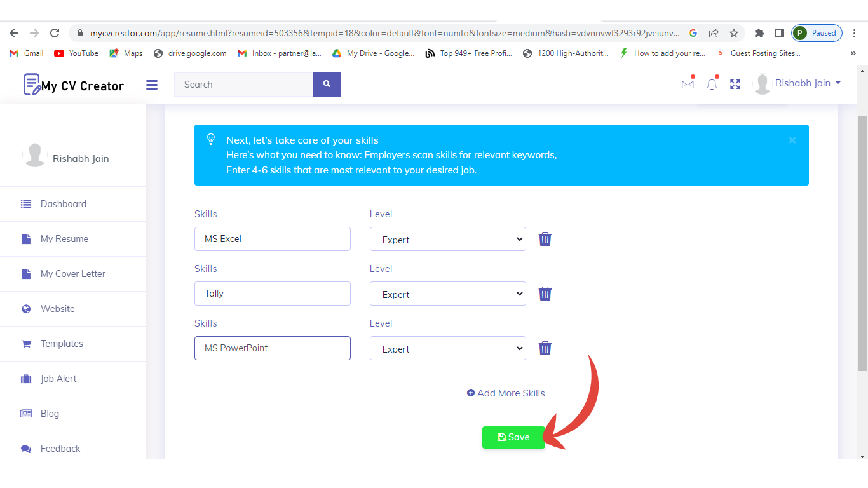Expand Level dropdown for Tally skill
The image size is (868, 488).
coord(448,294)
